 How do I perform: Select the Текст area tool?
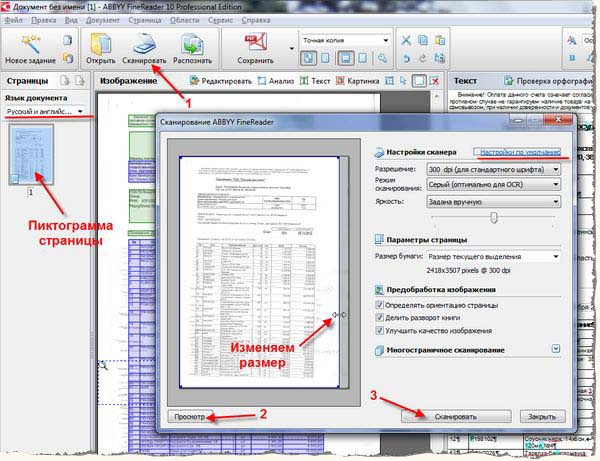[315, 81]
